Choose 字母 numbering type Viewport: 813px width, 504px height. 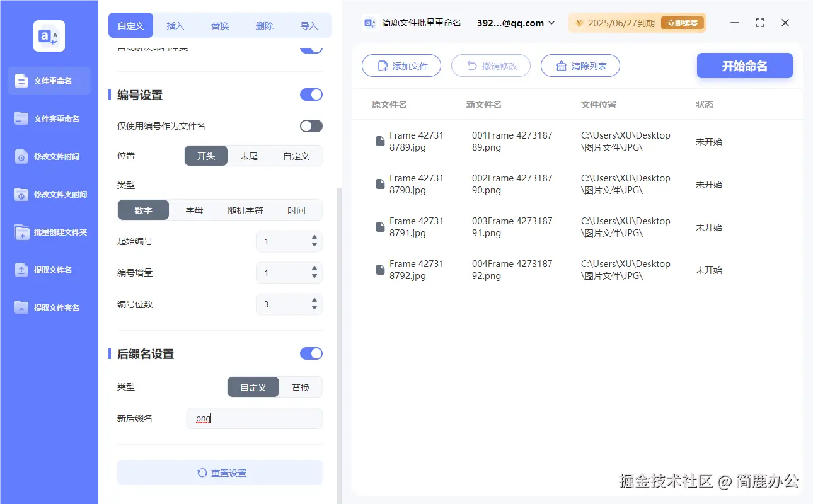pyautogui.click(x=194, y=210)
